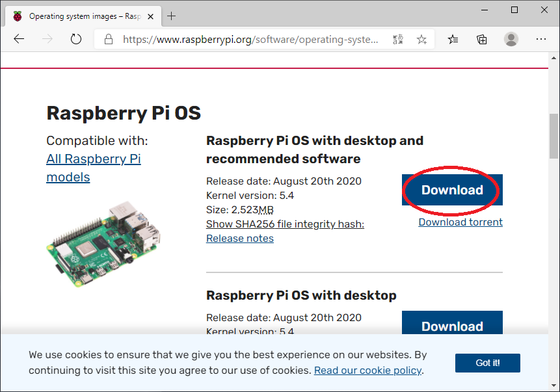
Task: Open a new tab with plus button
Action: pyautogui.click(x=172, y=16)
